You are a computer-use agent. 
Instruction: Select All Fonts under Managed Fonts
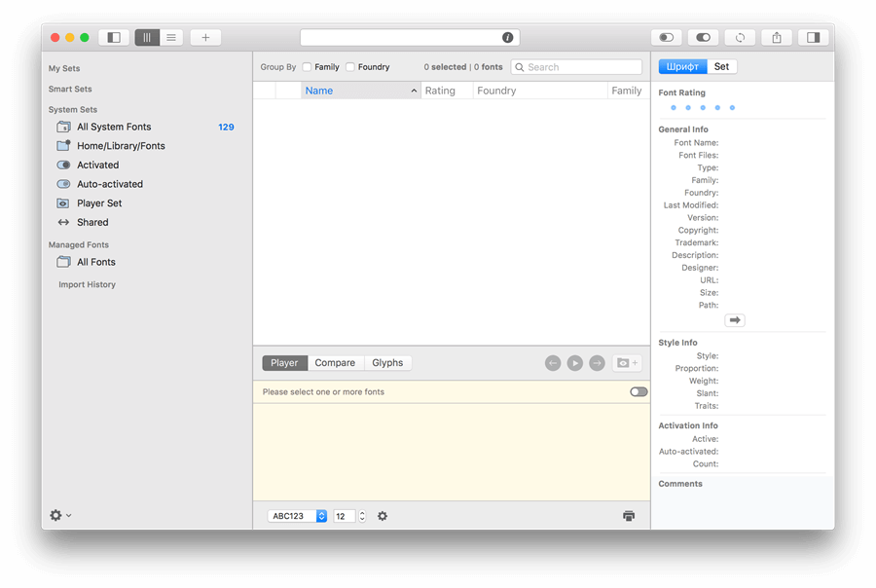pyautogui.click(x=145, y=262)
